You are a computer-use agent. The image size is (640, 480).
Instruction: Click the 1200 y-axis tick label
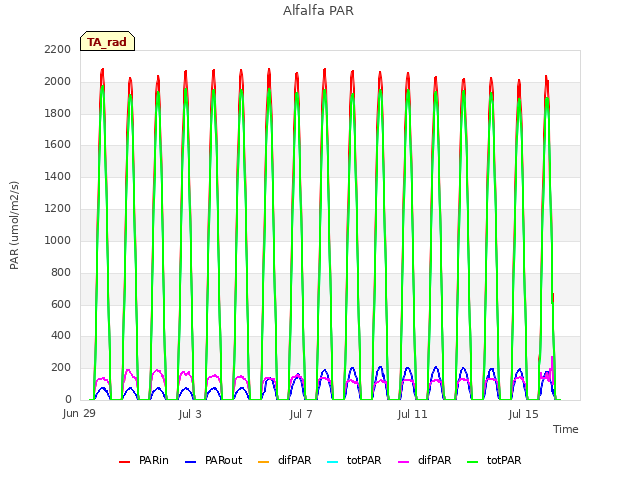tap(58, 208)
